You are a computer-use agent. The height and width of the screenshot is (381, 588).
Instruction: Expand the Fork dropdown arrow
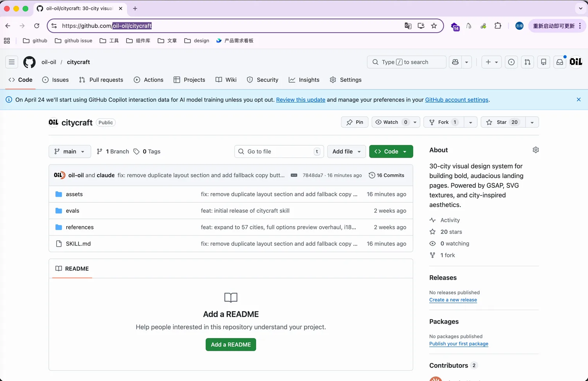(471, 122)
